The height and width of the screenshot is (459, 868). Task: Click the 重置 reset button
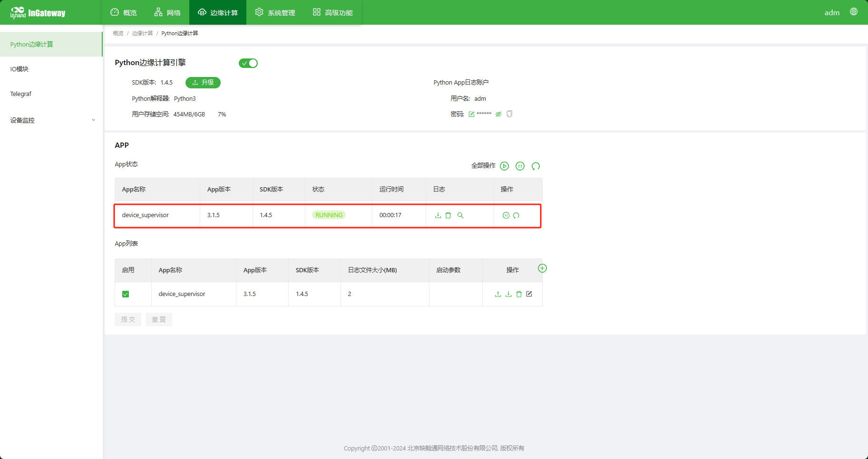point(159,319)
